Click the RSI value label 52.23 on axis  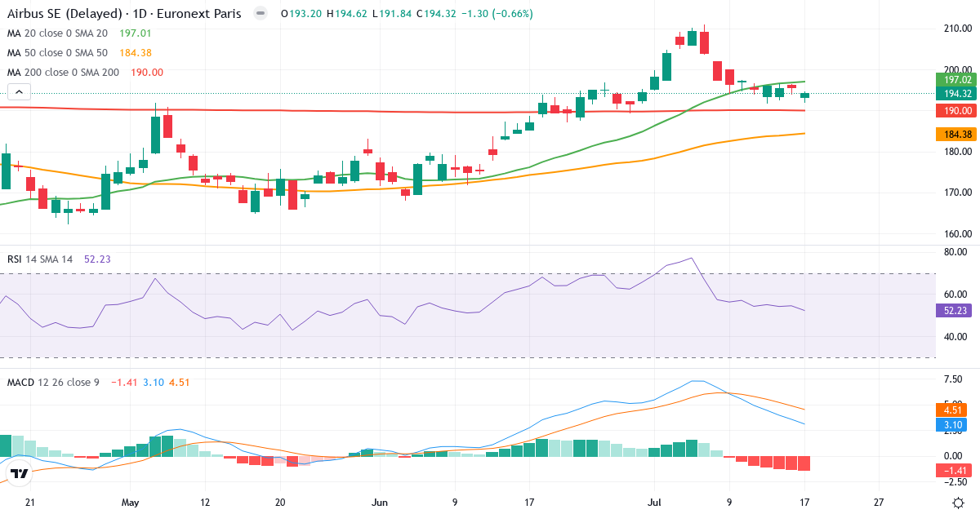pyautogui.click(x=955, y=311)
